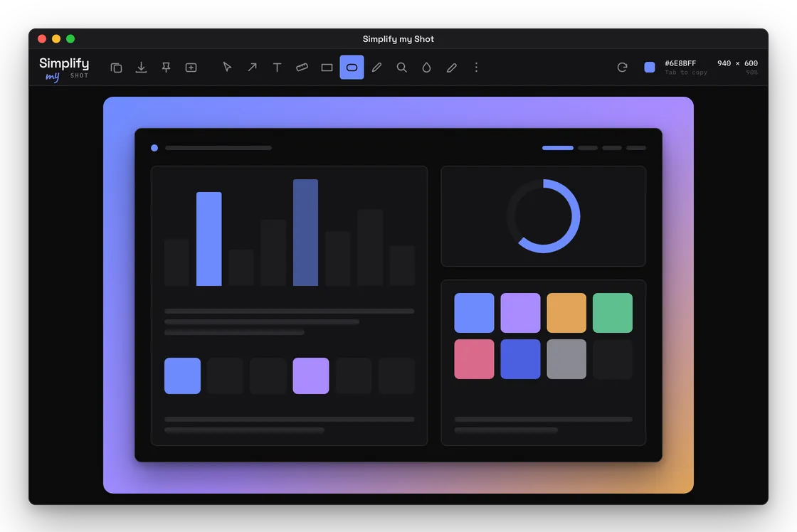The image size is (797, 532).
Task: Click the 940 × 600 dimensions readout
Action: [x=737, y=63]
